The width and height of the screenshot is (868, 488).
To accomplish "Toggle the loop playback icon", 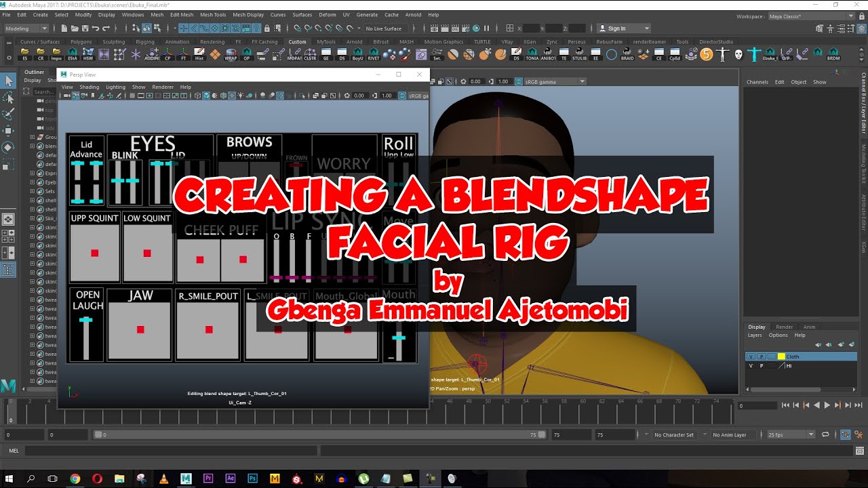I will click(x=825, y=434).
